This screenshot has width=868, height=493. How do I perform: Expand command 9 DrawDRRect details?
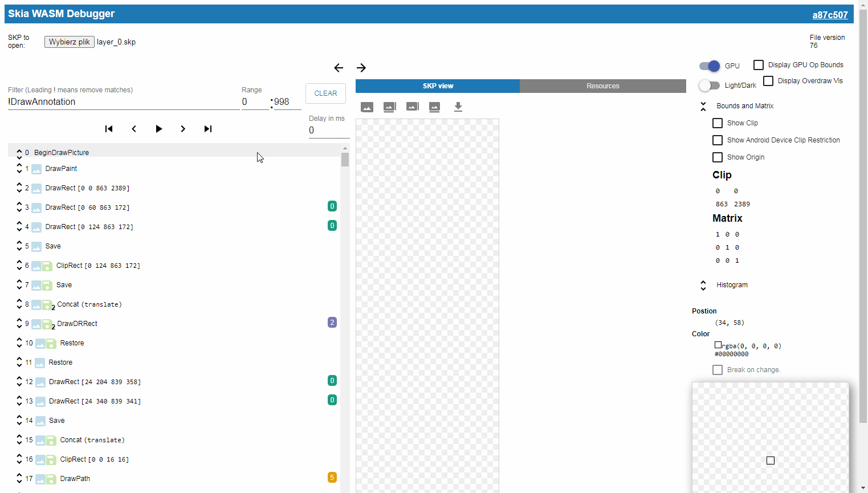coord(19,324)
